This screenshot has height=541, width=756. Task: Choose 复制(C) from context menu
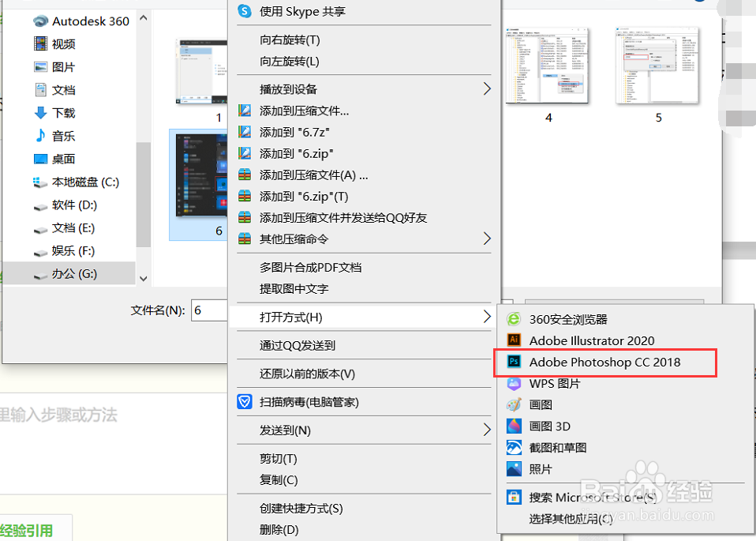point(279,479)
